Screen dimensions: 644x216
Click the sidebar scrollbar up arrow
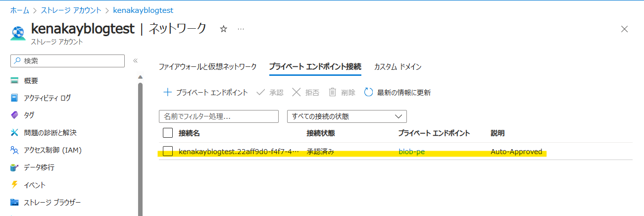(x=140, y=77)
